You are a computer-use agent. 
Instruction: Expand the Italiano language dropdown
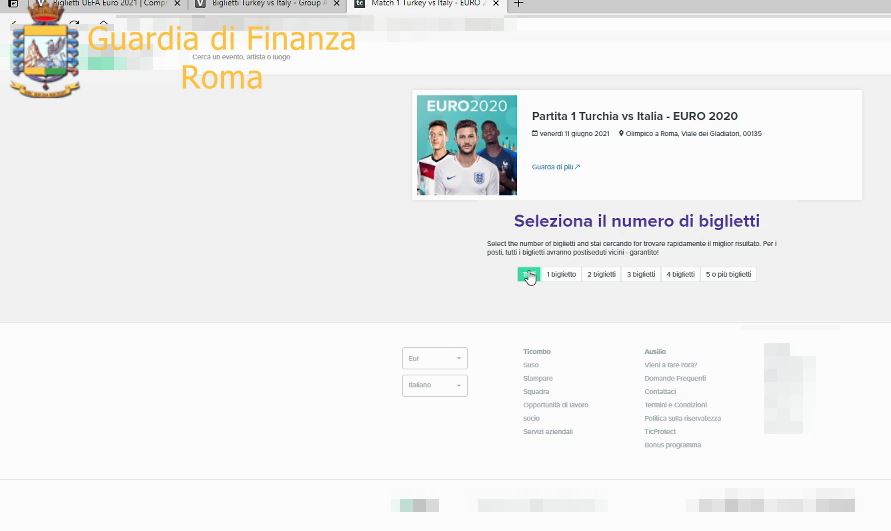[x=435, y=385]
